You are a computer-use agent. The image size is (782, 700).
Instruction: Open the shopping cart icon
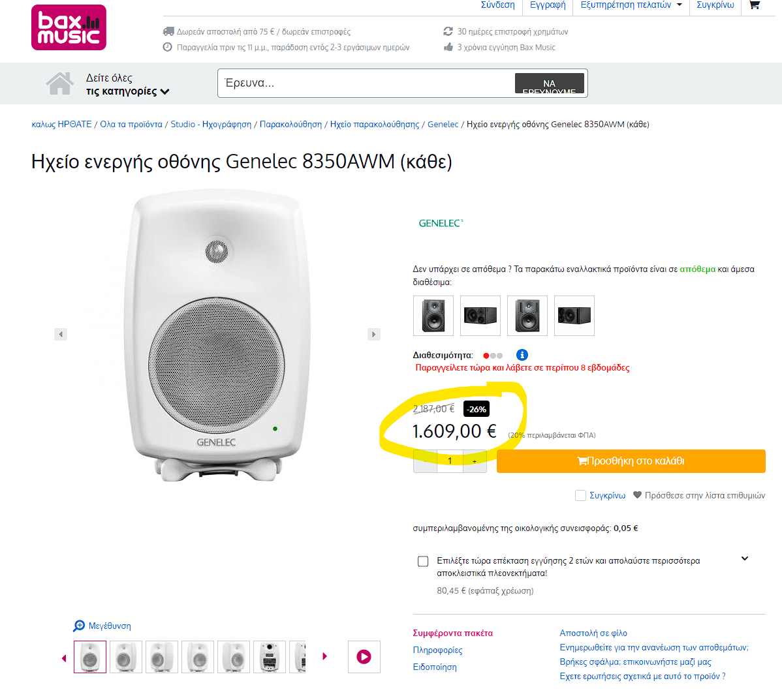pyautogui.click(x=755, y=5)
